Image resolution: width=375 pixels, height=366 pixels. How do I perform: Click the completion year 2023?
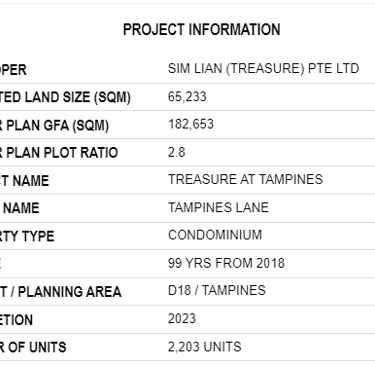[x=182, y=319]
